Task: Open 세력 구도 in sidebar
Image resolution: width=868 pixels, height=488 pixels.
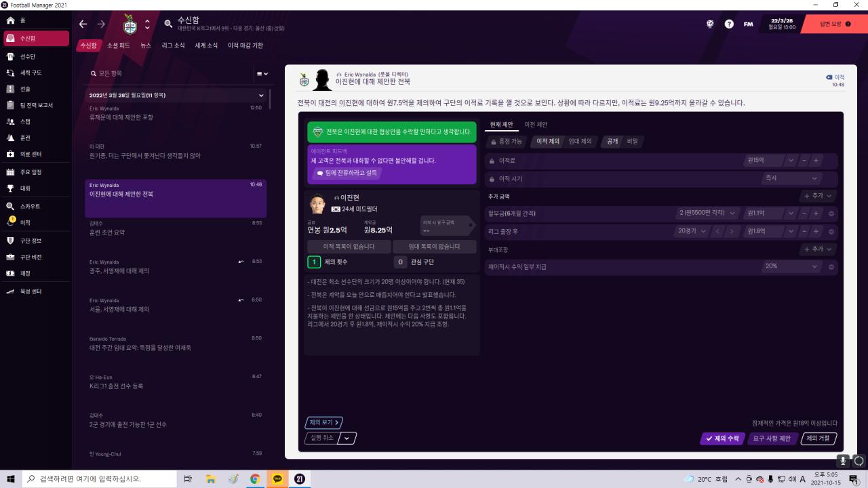Action: [35, 73]
